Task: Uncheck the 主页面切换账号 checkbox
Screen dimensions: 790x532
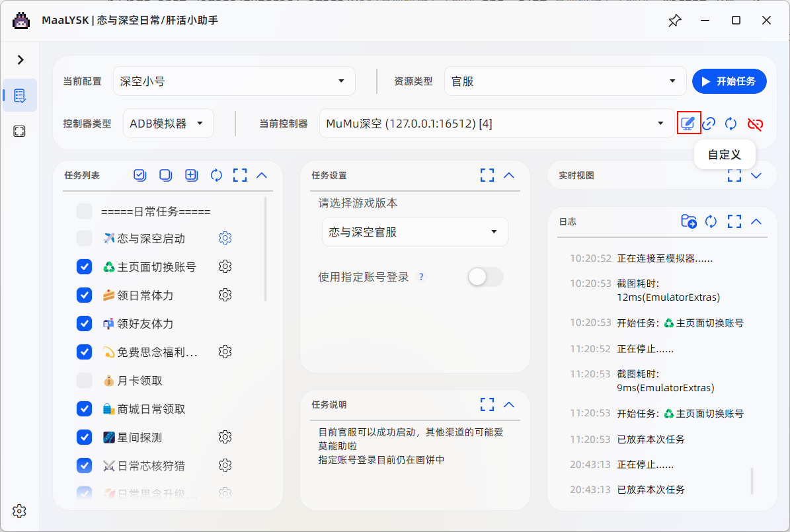Action: [x=84, y=266]
